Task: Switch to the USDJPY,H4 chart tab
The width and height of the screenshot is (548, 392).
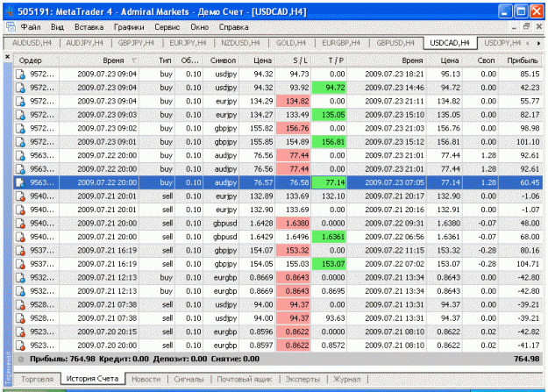Action: click(x=502, y=43)
